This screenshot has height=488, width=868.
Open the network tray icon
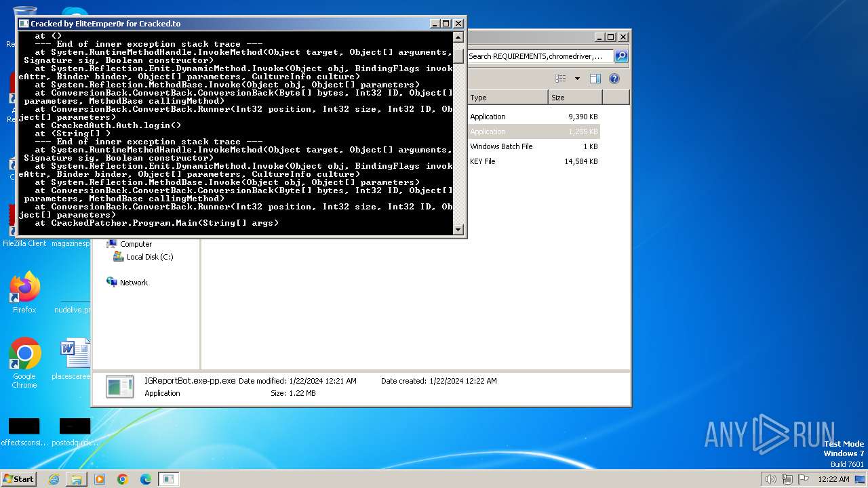(787, 479)
